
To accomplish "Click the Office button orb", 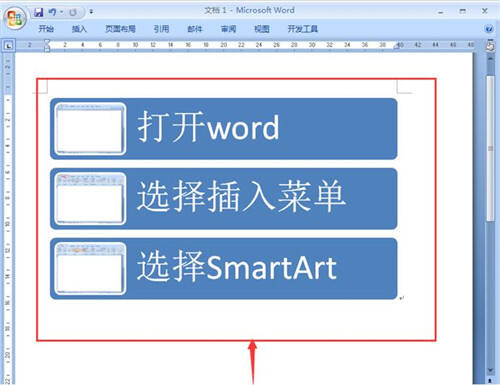I will click(15, 18).
